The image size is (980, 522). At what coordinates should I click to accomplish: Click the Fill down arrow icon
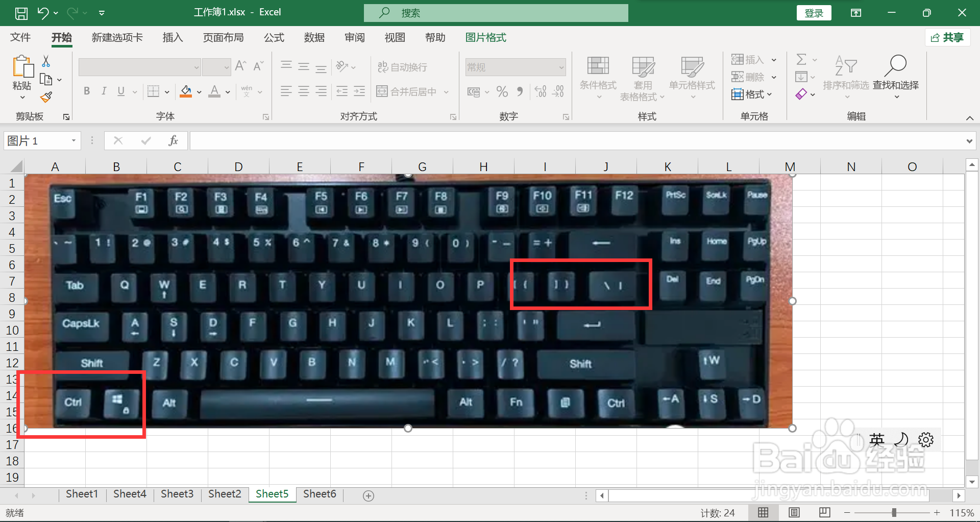801,77
